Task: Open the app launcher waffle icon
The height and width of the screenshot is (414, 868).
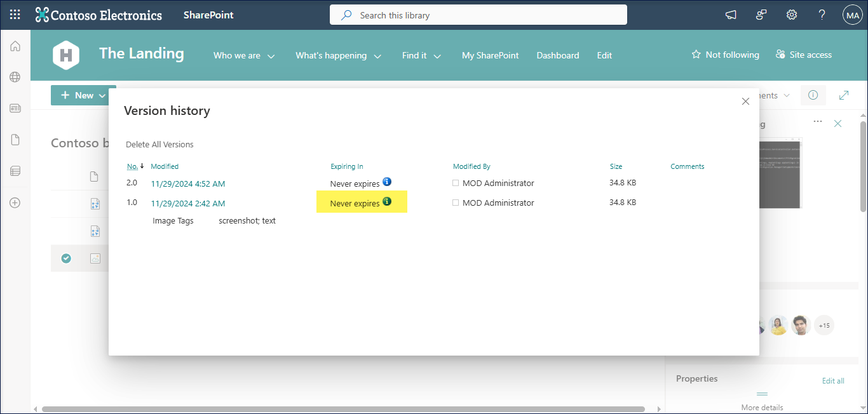Action: (15, 15)
